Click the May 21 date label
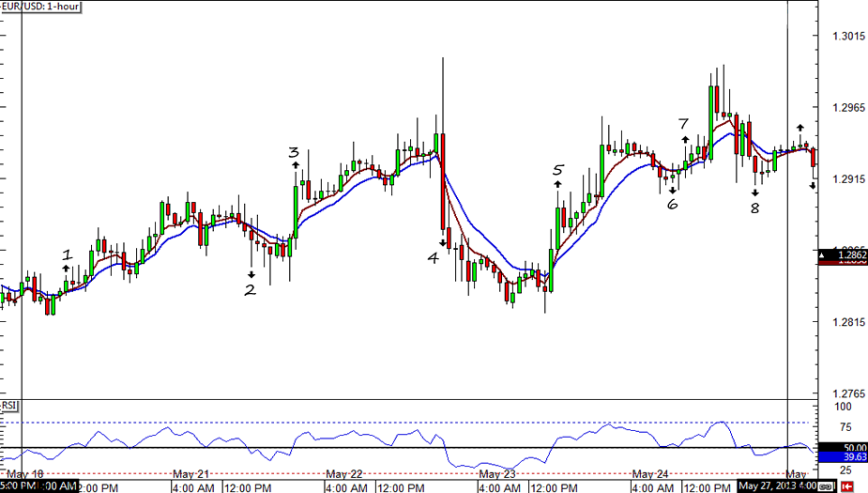868x493 pixels. [x=191, y=474]
